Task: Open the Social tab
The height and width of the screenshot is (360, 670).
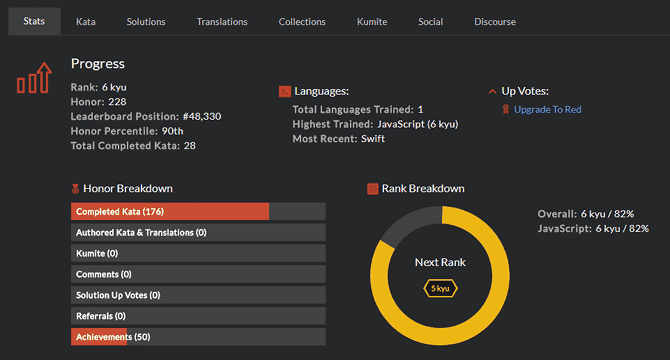Action: pyautogui.click(x=430, y=22)
